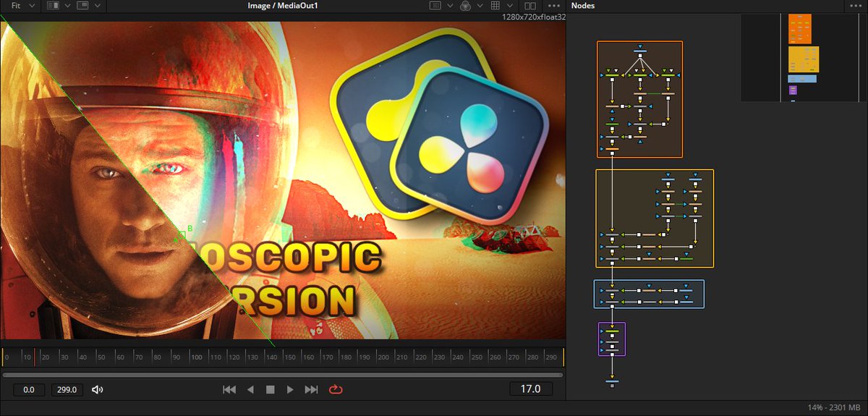This screenshot has width=868, height=416.
Task: Click the yellow render range end marker
Action: point(563,357)
